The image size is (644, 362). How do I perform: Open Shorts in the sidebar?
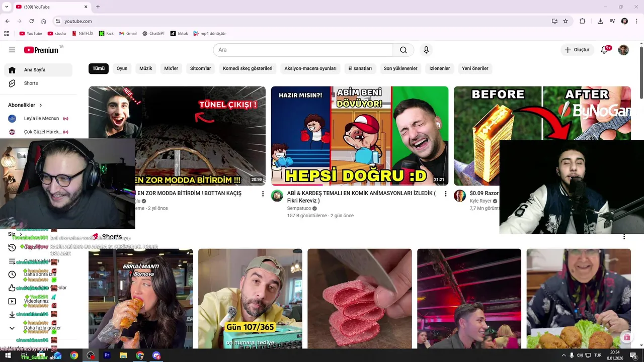(38, 83)
